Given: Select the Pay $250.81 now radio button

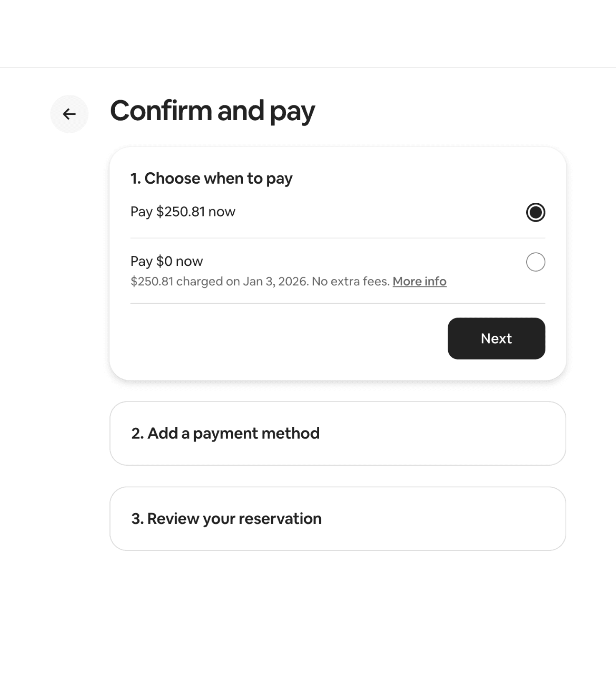Looking at the screenshot, I should coord(535,212).
